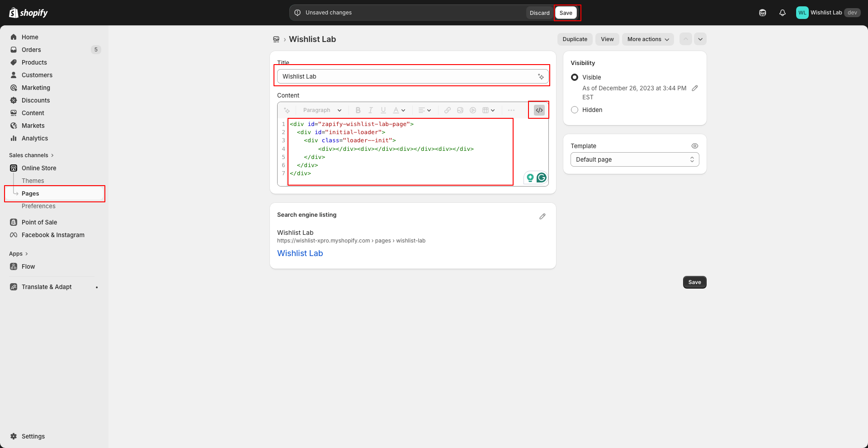The height and width of the screenshot is (448, 868).
Task: Edit the search engine listing pencil
Action: [x=542, y=216]
